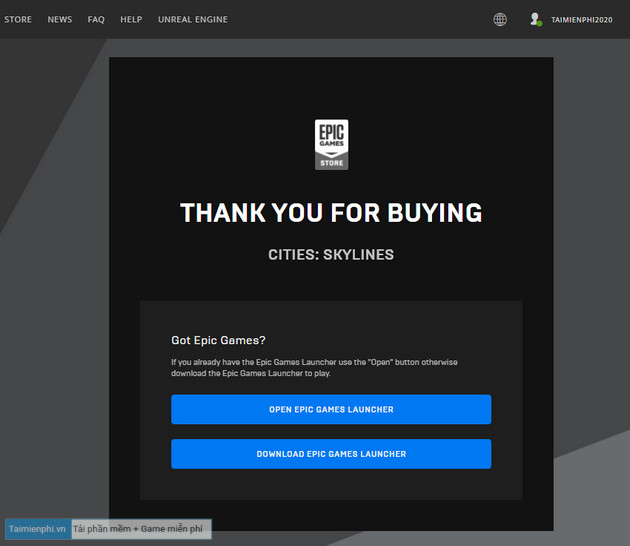
Task: Click the THANK YOU FOR BUYING heading
Action: [331, 213]
